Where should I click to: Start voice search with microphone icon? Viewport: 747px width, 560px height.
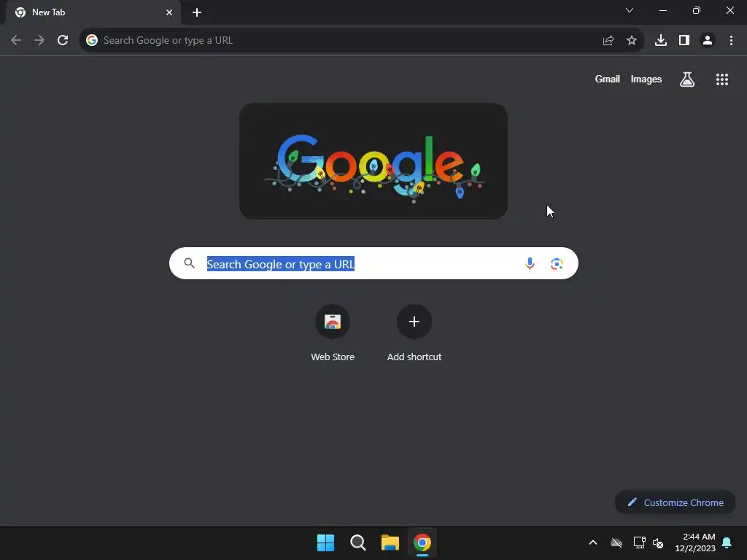[x=530, y=263]
